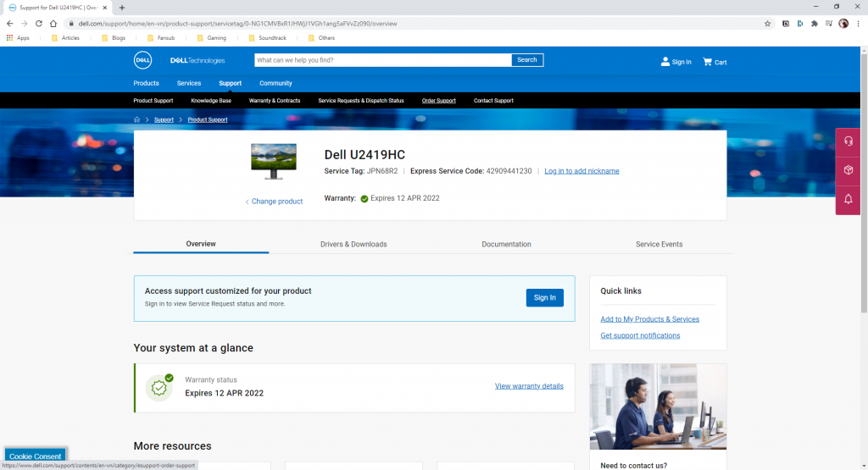Open the Community menu
This screenshot has height=470, width=868.
(275, 84)
